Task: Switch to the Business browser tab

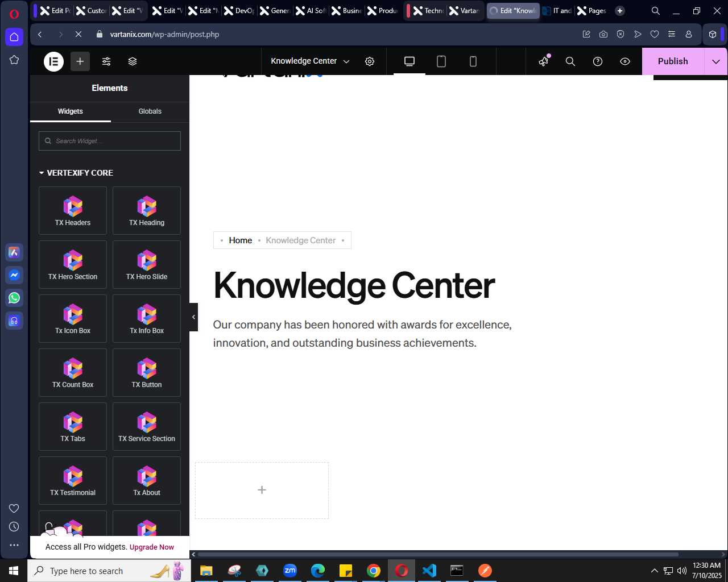Action: point(347,11)
